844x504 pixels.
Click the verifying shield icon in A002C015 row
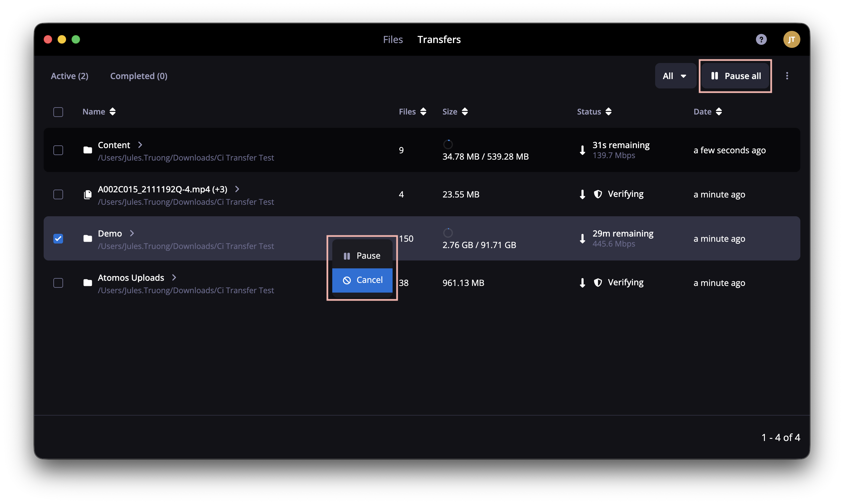click(x=598, y=194)
